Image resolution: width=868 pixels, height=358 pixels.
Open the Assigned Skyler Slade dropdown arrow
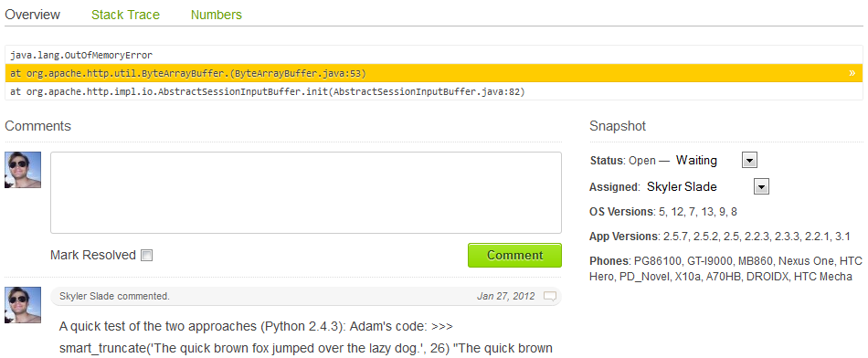click(762, 187)
